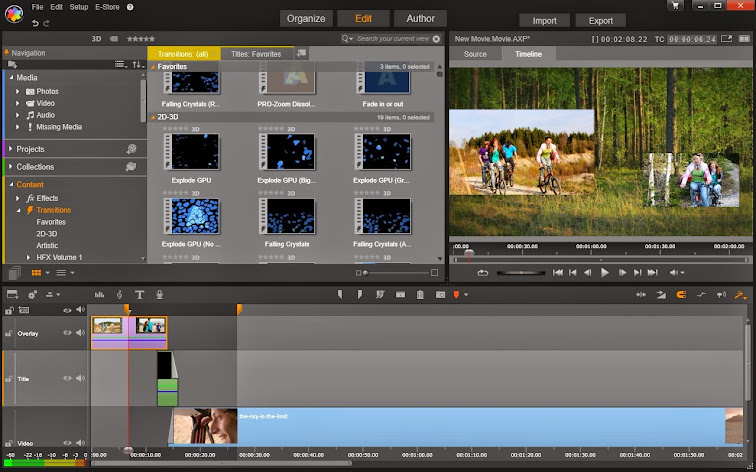Select the razor split clip tool
Image resolution: width=756 pixels, height=472 pixels.
pyautogui.click(x=400, y=294)
